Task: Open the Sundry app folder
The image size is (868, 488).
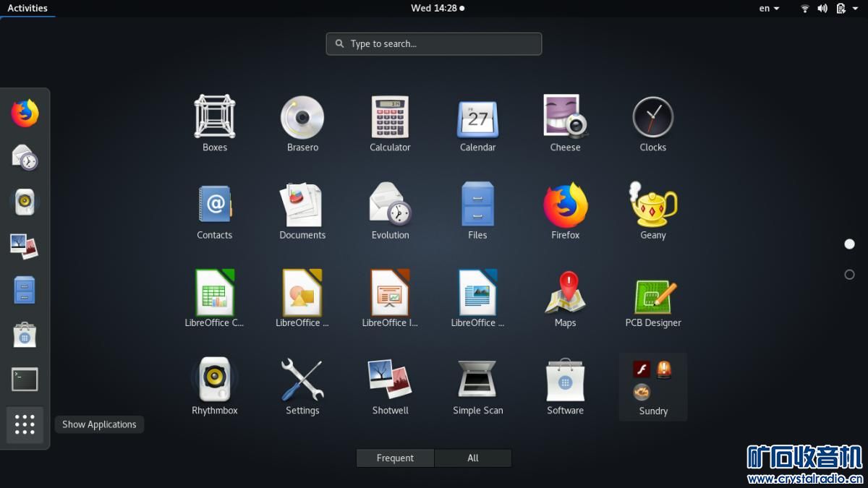Action: [x=652, y=387]
